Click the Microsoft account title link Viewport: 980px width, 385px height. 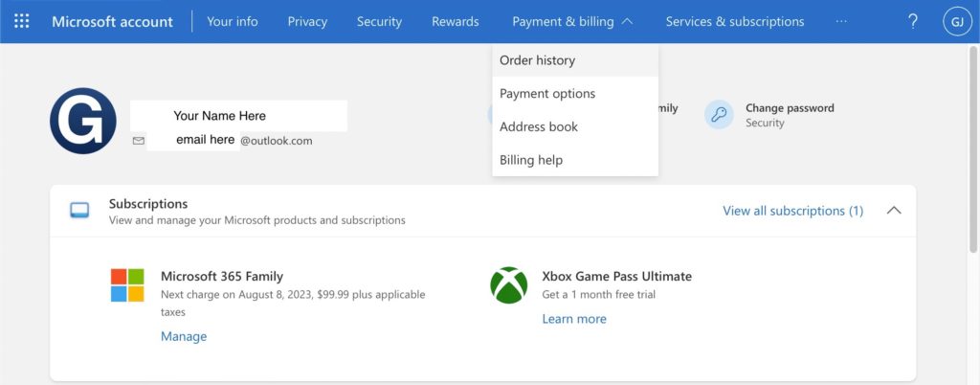[x=113, y=21]
